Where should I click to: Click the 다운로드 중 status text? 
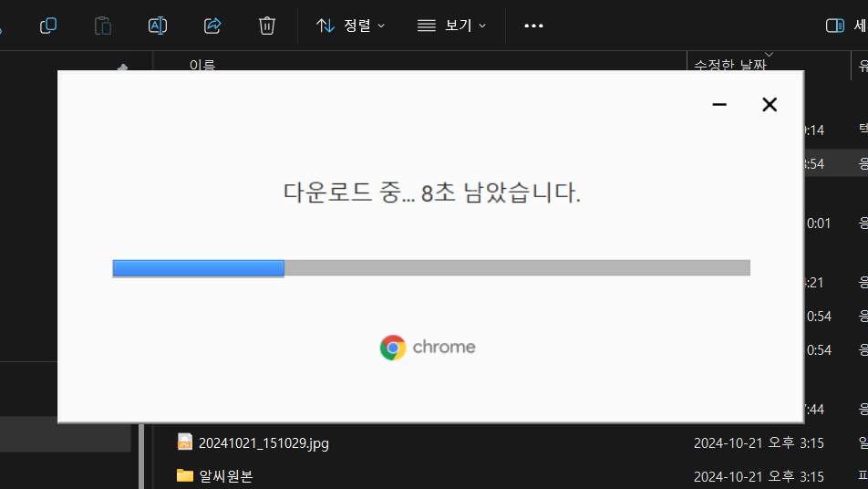click(432, 192)
